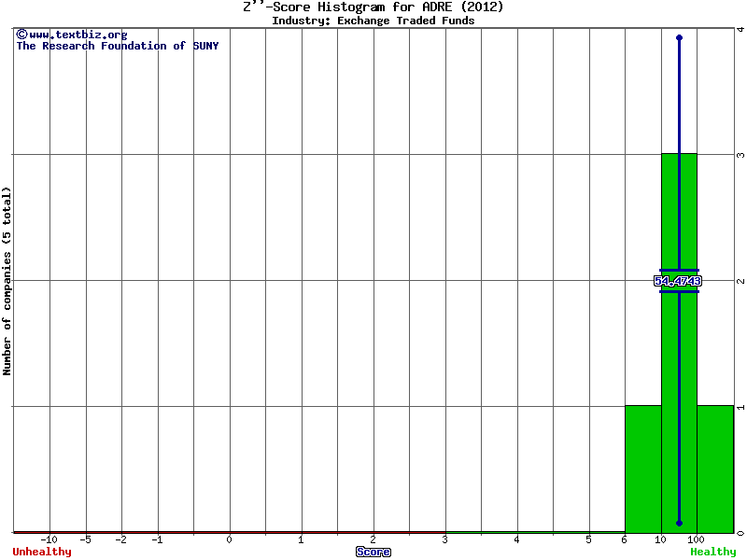Select the tallest green bar with count 3
This screenshot has height=560, width=747.
pos(680,343)
